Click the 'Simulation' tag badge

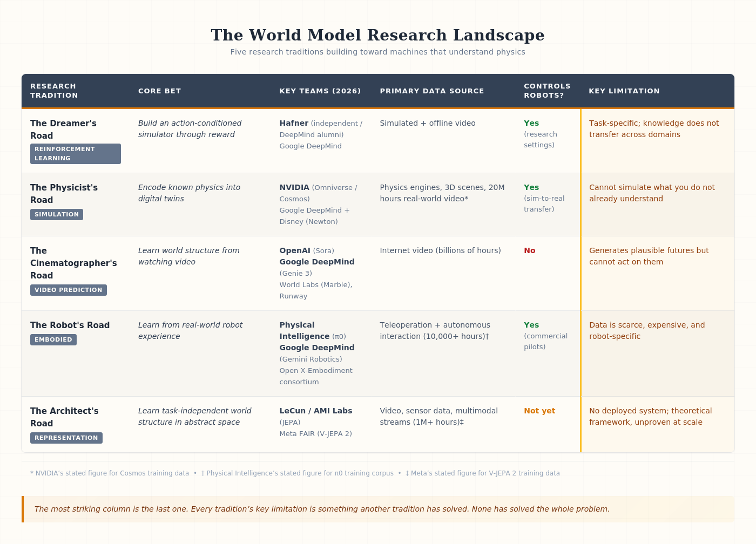pyautogui.click(x=57, y=214)
